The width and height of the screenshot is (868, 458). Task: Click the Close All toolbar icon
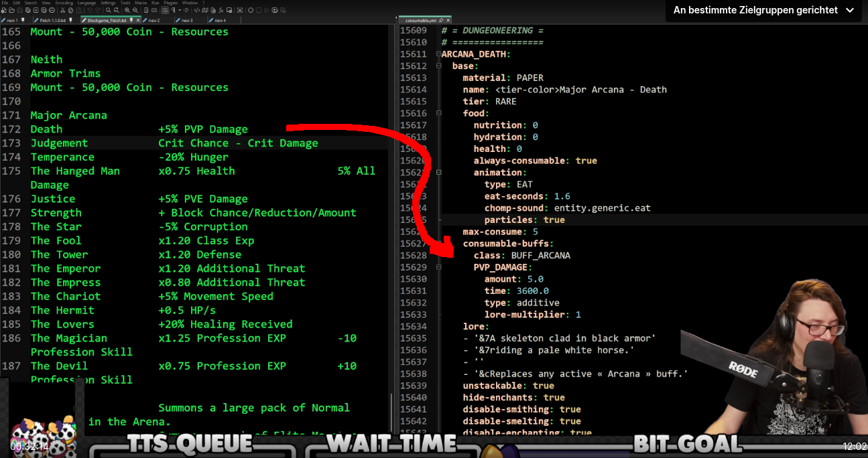tap(44, 10)
